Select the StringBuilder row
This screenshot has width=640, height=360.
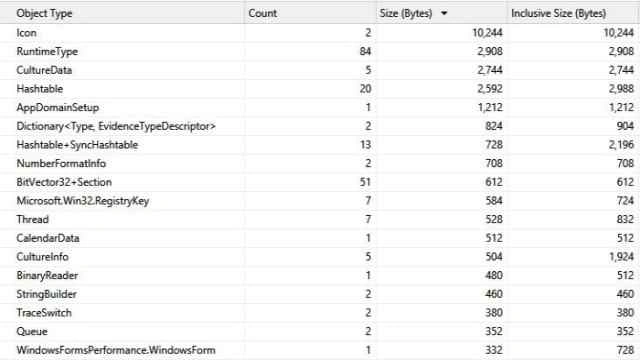coord(320,294)
